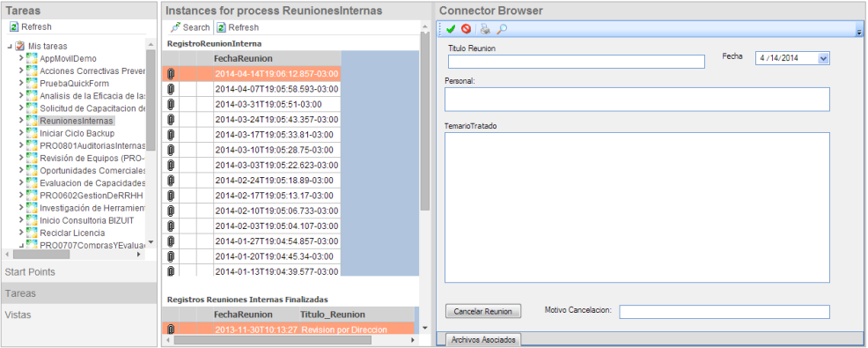
Task: Click the red cancel icon in toolbar
Action: tap(466, 29)
